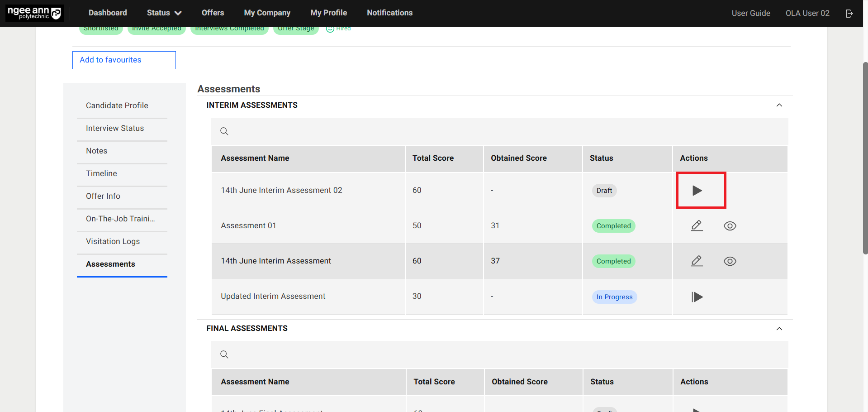Open the Status dropdown menu
The height and width of the screenshot is (412, 868).
(164, 13)
